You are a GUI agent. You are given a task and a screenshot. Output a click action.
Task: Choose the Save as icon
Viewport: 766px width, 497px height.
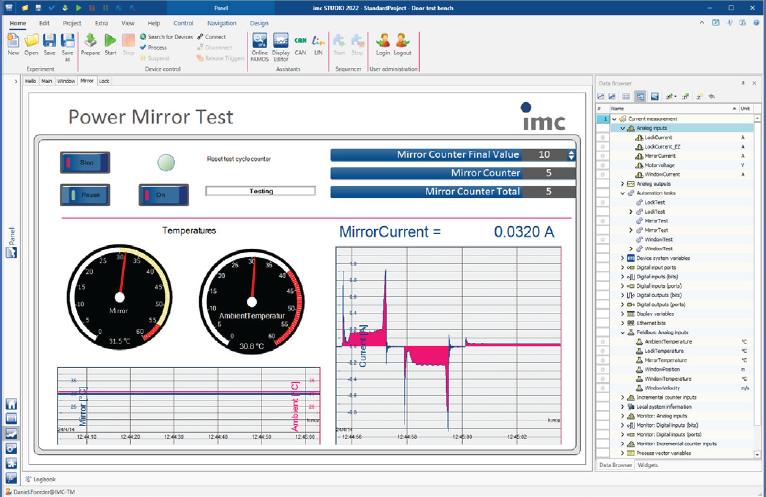pos(67,42)
